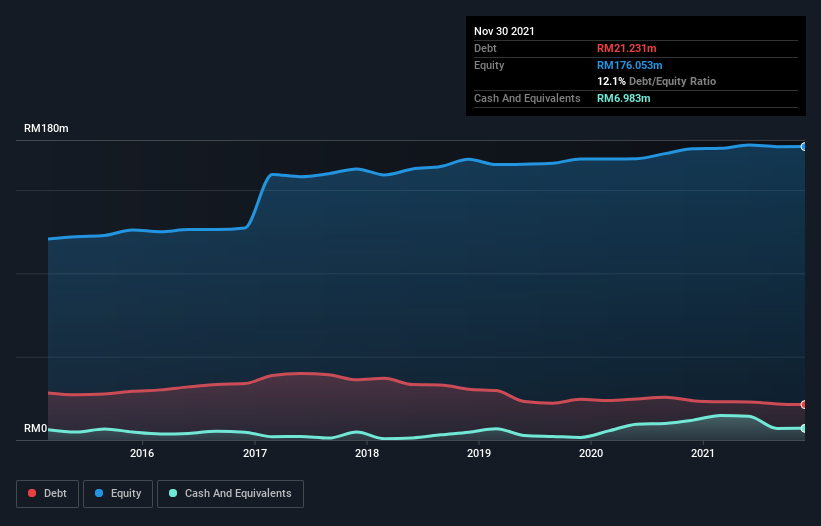Toggle the Debt series legend button
Screen dimensions: 821x526
[48, 494]
